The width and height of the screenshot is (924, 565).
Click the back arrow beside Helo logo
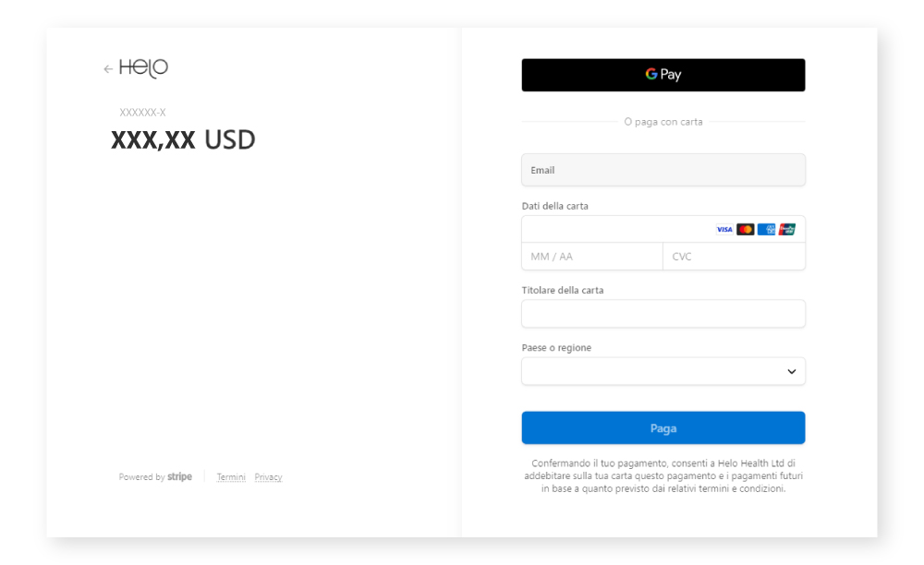(x=107, y=69)
